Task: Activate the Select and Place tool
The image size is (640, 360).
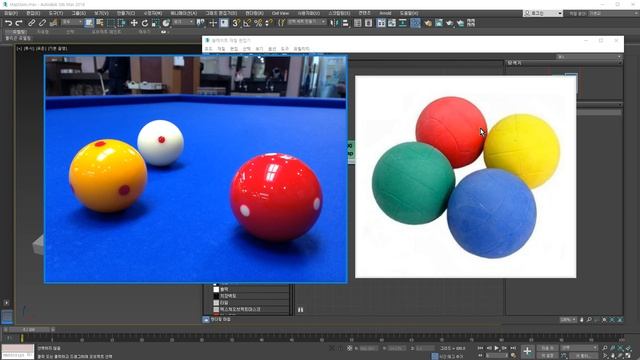Action: point(166,23)
